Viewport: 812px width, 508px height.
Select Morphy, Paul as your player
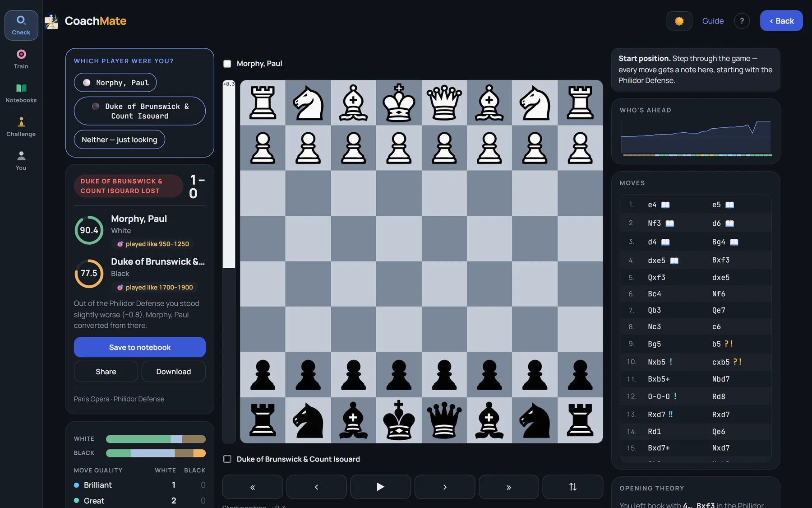[115, 83]
